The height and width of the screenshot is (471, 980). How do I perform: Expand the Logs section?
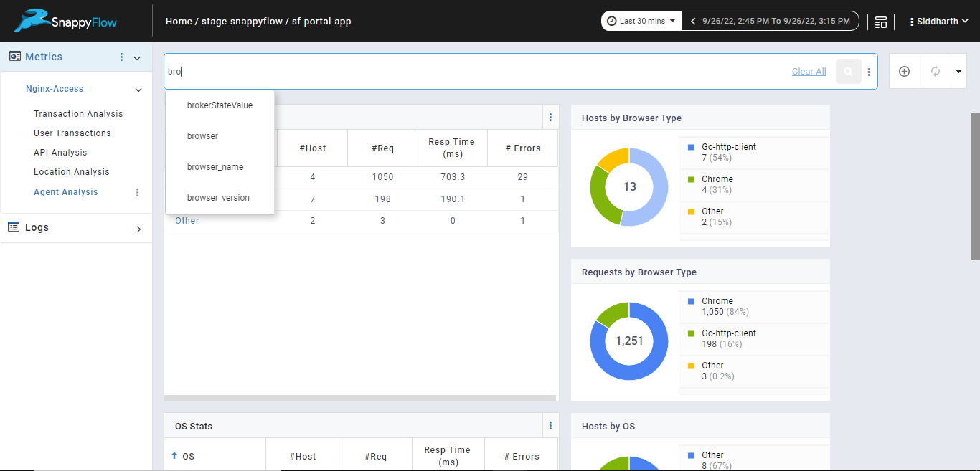(138, 229)
